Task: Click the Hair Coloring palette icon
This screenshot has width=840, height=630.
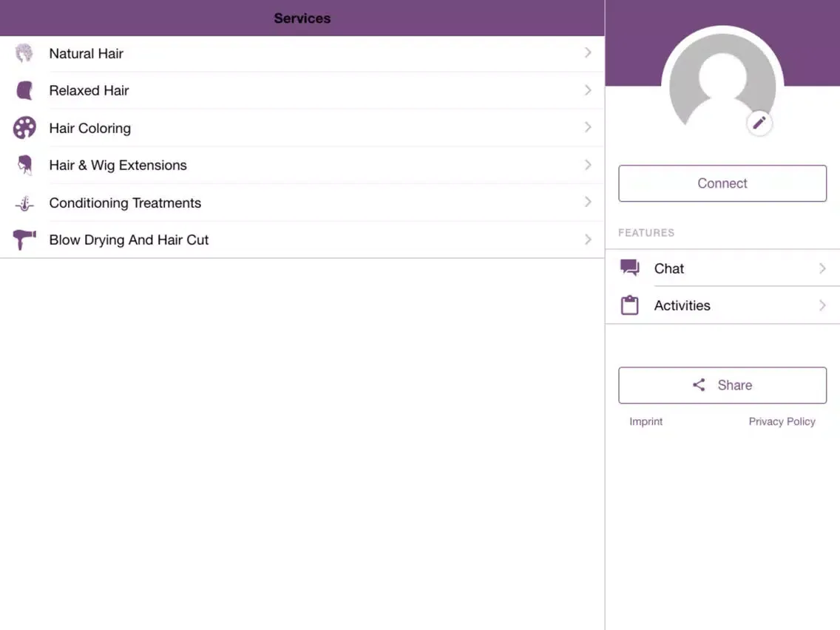Action: click(24, 128)
